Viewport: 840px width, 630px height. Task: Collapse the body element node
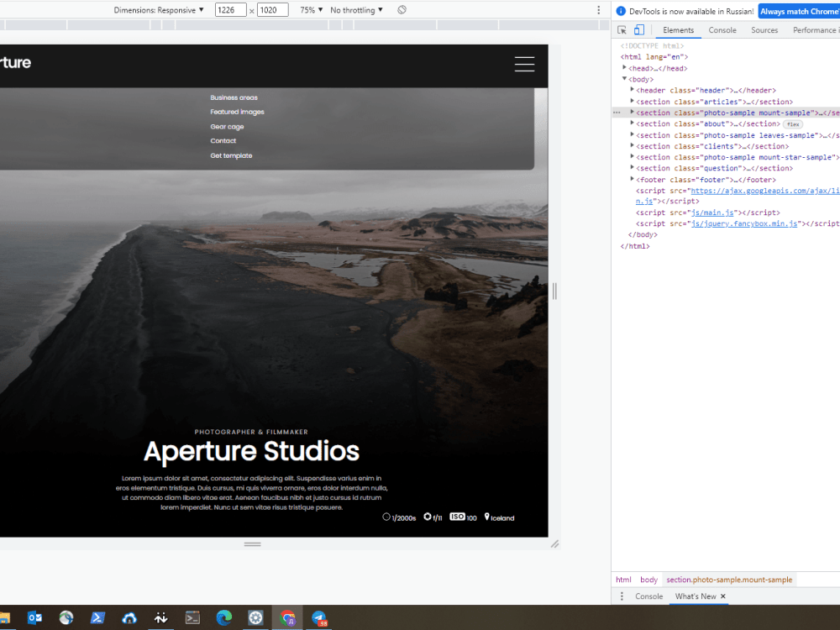(624, 79)
